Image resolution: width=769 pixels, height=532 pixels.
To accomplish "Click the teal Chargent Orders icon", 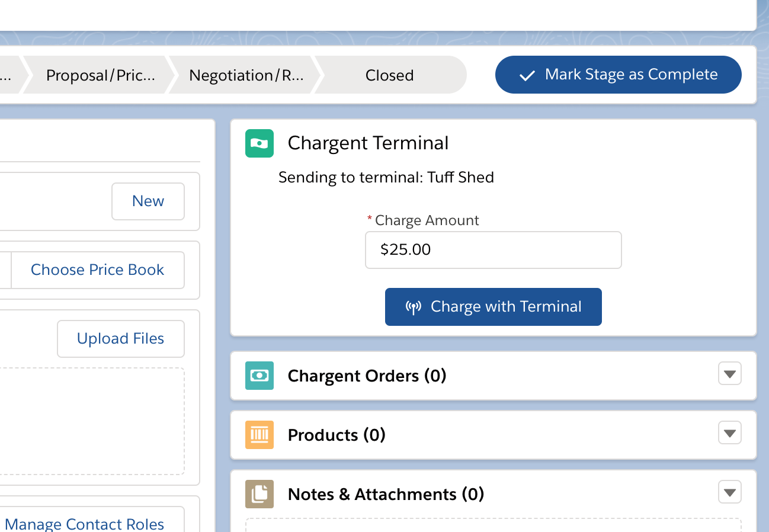I will pos(259,376).
